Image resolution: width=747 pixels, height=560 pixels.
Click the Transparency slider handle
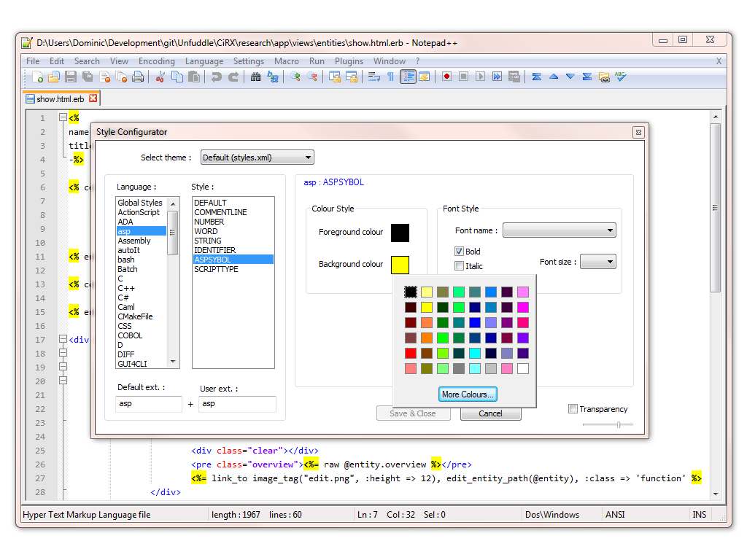point(619,424)
